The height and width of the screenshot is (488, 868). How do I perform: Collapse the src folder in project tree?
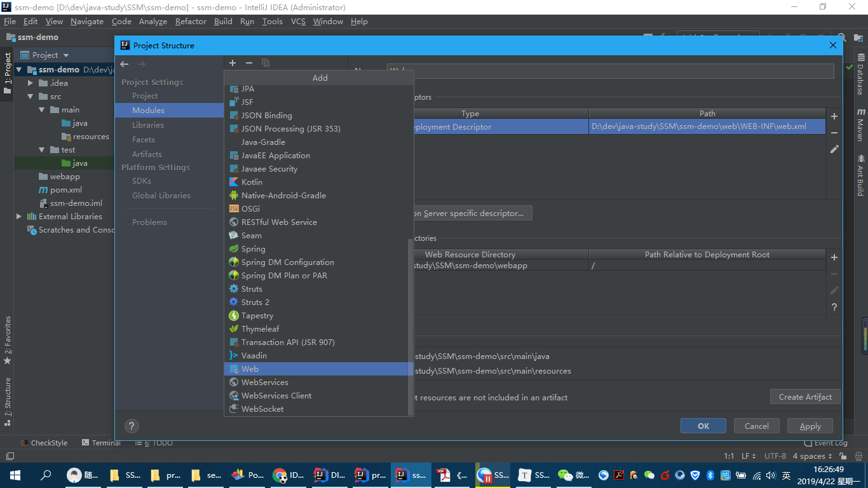point(31,97)
